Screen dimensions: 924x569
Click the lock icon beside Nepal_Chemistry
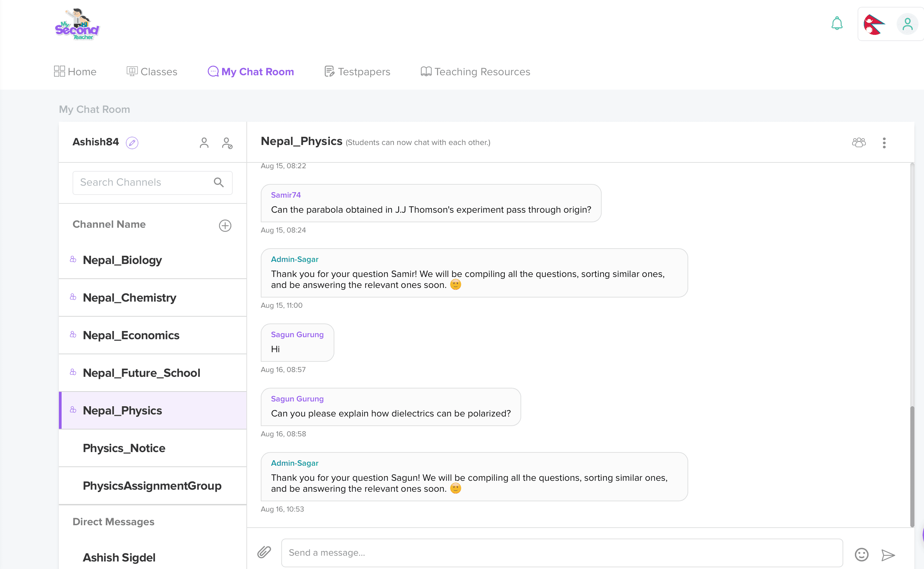pyautogui.click(x=73, y=296)
